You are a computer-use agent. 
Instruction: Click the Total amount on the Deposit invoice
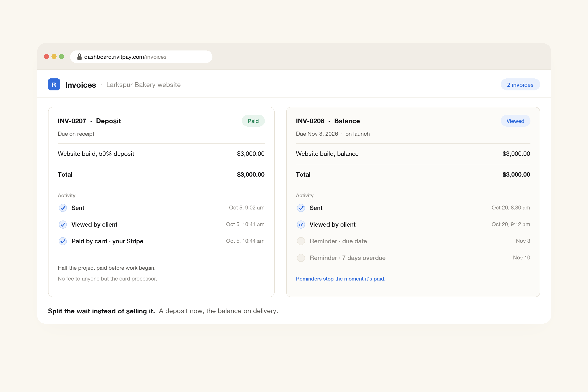point(251,174)
